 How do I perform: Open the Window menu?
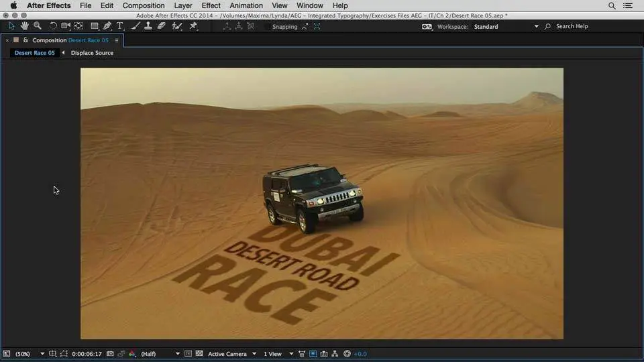coord(310,5)
